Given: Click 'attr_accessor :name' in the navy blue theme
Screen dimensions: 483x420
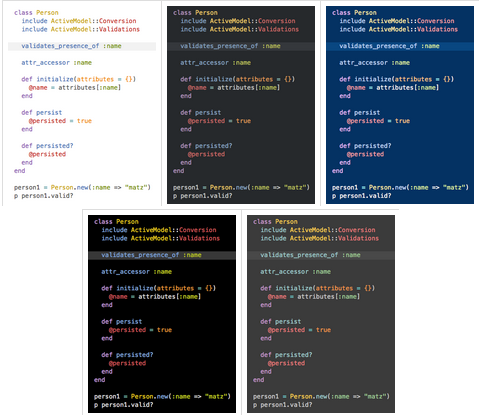Looking at the screenshot, I should [375, 63].
